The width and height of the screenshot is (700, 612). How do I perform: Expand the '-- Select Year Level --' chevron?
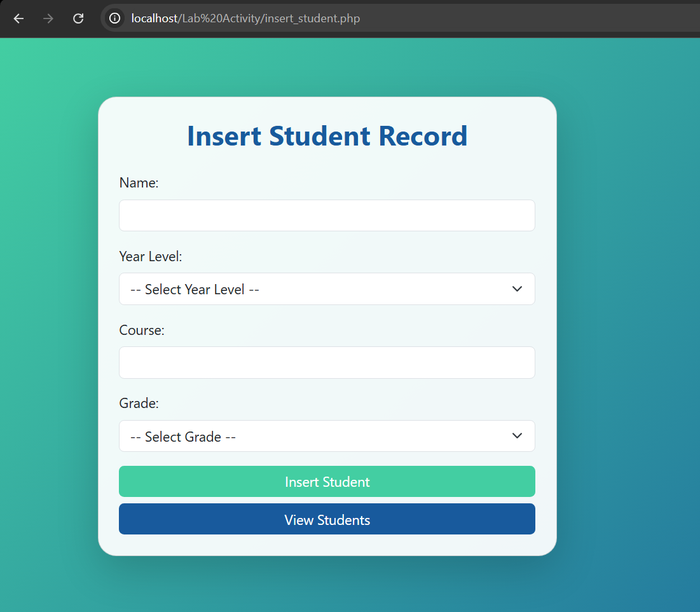[518, 289]
